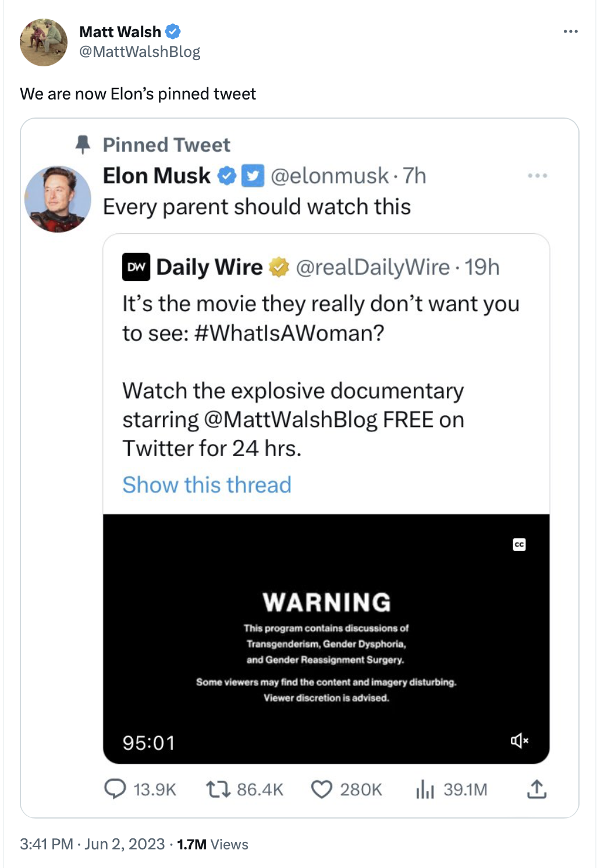597x868 pixels.
Task: Click the share upload icon
Action: click(536, 789)
